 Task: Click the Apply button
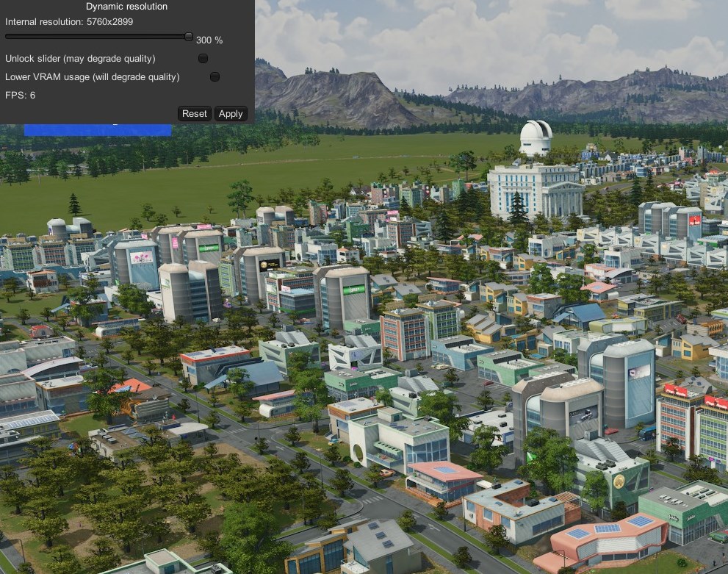pyautogui.click(x=231, y=114)
